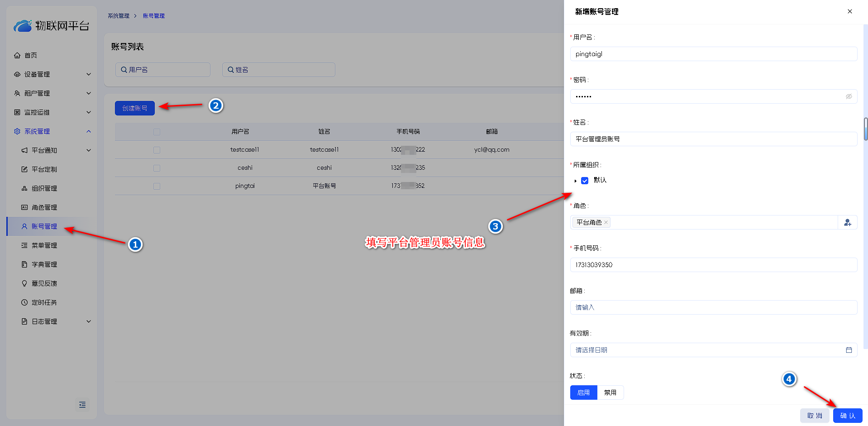The height and width of the screenshot is (426, 868).
Task: Tick the checkbox for testcase11 row
Action: (157, 150)
